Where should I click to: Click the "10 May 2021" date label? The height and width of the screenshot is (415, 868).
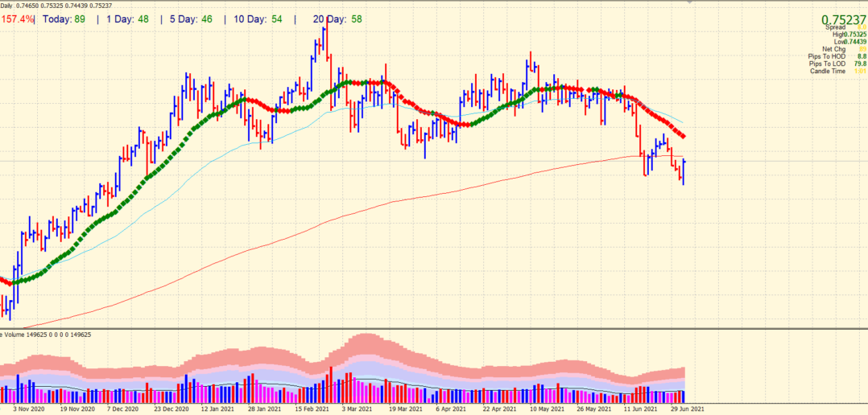pos(548,409)
